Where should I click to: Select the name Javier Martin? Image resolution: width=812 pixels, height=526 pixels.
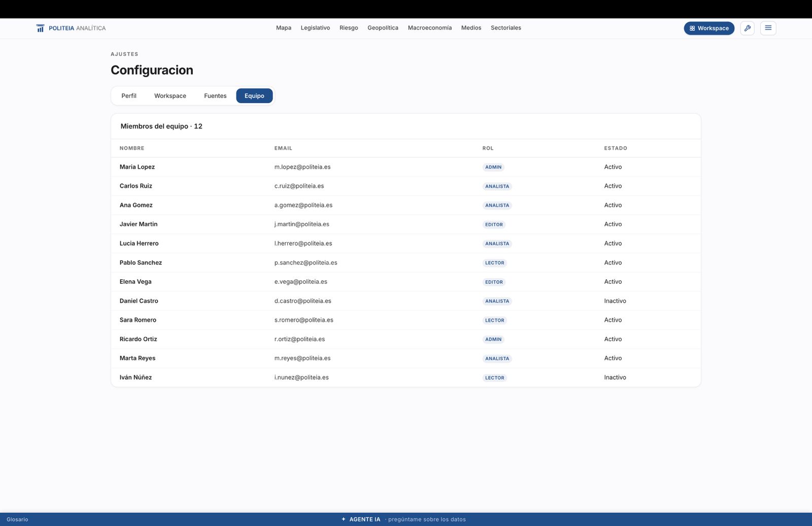click(139, 224)
